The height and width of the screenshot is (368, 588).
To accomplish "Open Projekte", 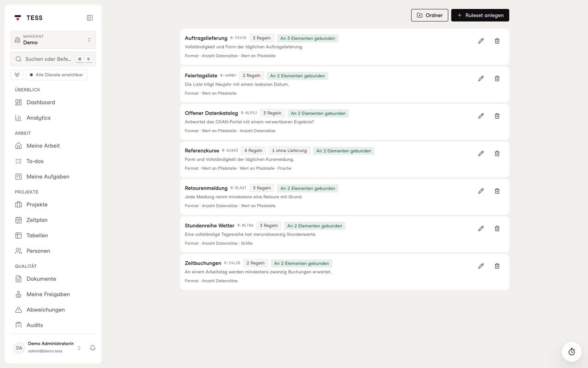I will (53, 205).
